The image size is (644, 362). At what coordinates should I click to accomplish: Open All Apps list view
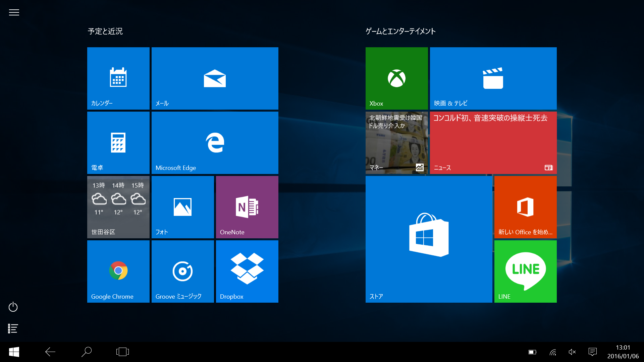(12, 329)
